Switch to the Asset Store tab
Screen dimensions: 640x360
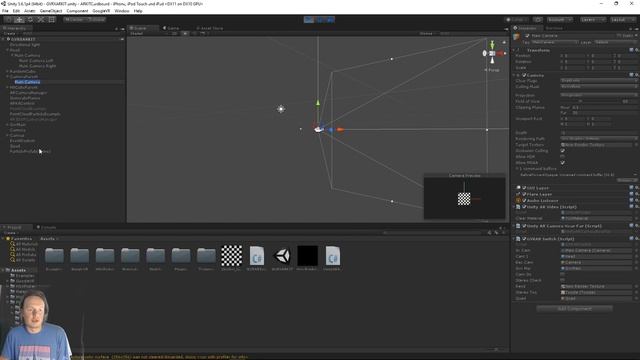(x=210, y=28)
